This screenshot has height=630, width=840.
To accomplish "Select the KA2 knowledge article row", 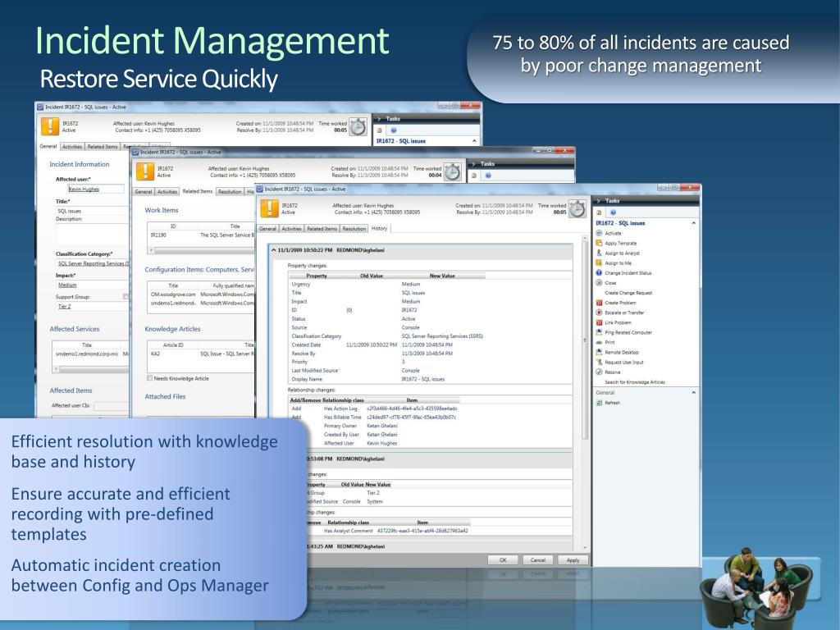I will pos(201,354).
